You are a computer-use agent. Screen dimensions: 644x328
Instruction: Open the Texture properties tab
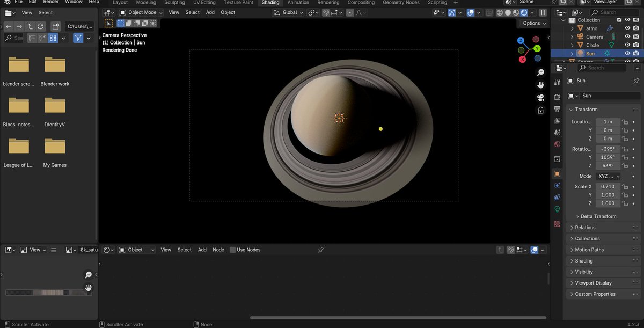pos(557,224)
